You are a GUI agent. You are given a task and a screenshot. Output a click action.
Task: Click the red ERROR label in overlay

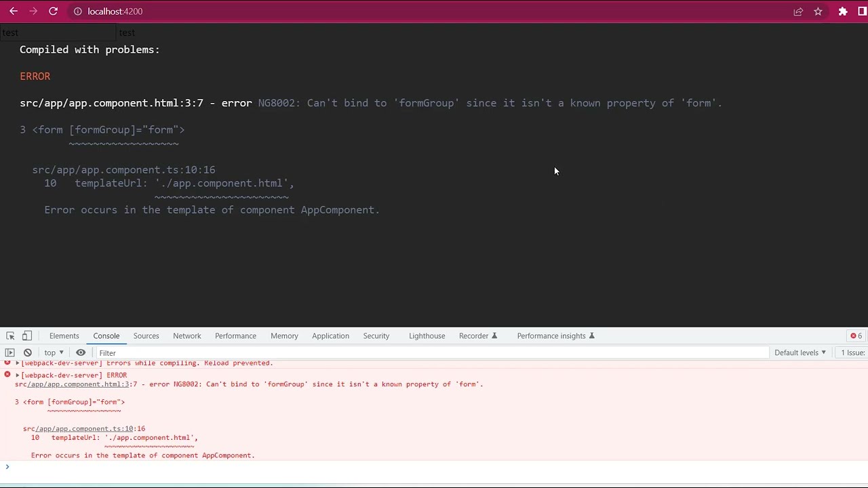35,77
